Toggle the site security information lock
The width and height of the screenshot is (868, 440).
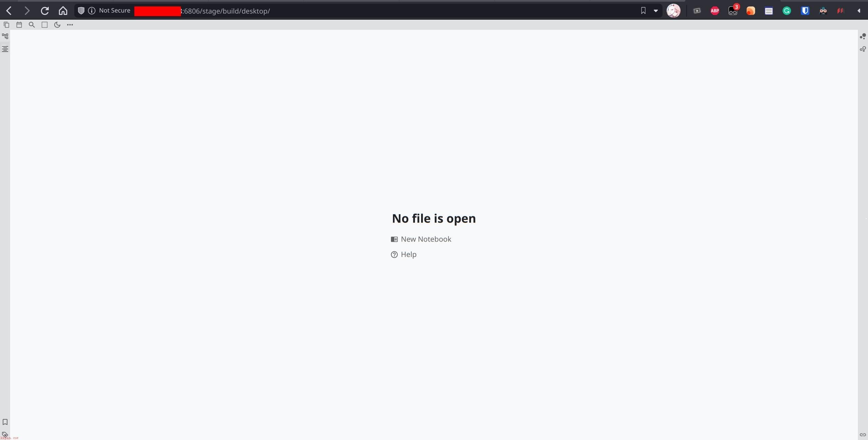point(92,10)
